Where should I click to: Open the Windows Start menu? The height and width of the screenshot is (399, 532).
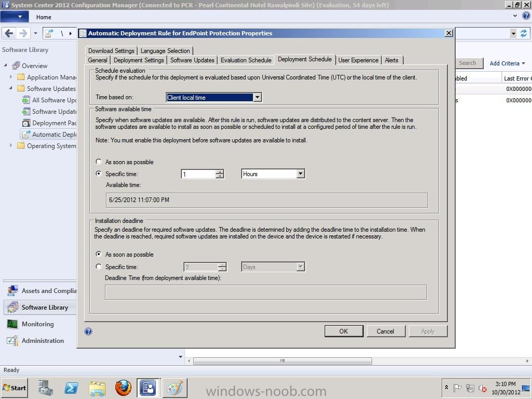tap(14, 388)
